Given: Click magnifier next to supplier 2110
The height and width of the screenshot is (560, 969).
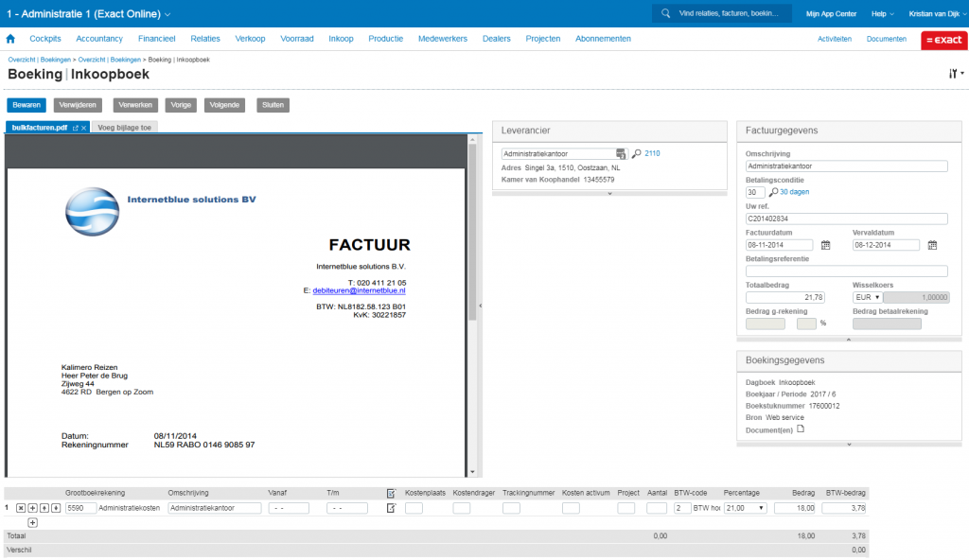Looking at the screenshot, I should 636,154.
